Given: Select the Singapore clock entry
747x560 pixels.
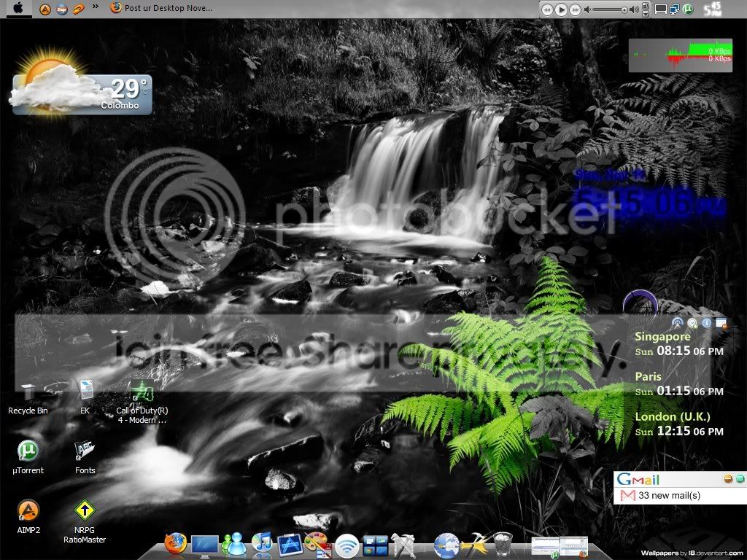Looking at the screenshot, I should tap(679, 344).
